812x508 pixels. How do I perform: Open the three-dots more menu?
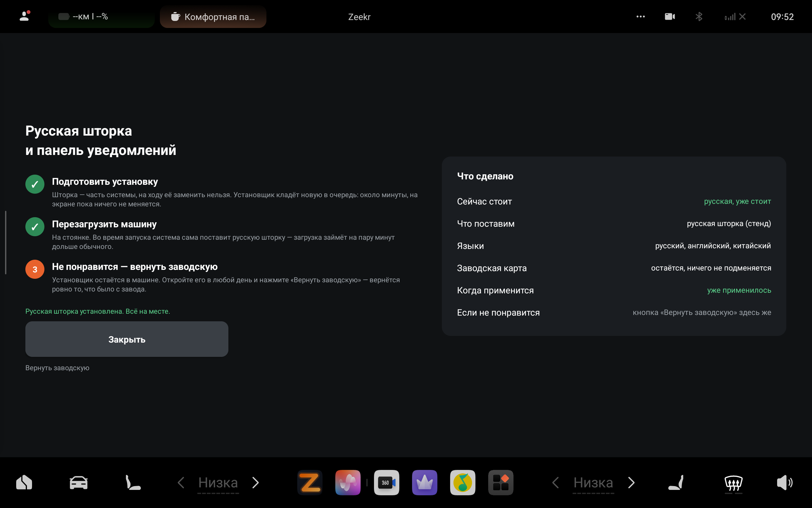point(640,17)
